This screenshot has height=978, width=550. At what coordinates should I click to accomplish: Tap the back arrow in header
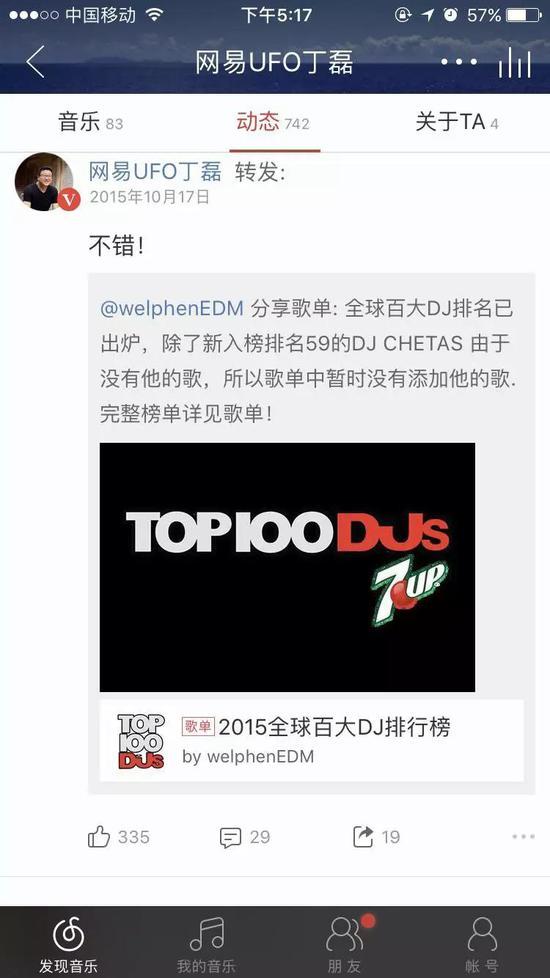[x=36, y=62]
